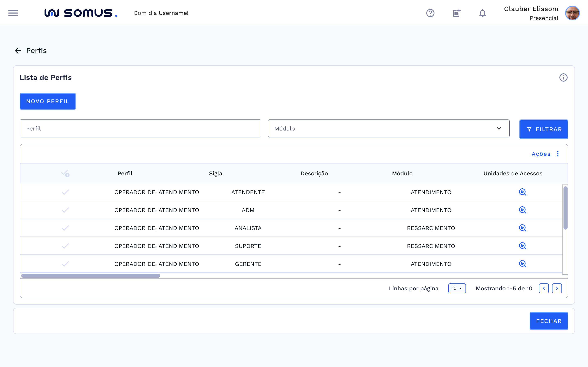The width and height of the screenshot is (588, 367).
Task: Open Glauber Elissom user profile menu
Action: [x=572, y=13]
